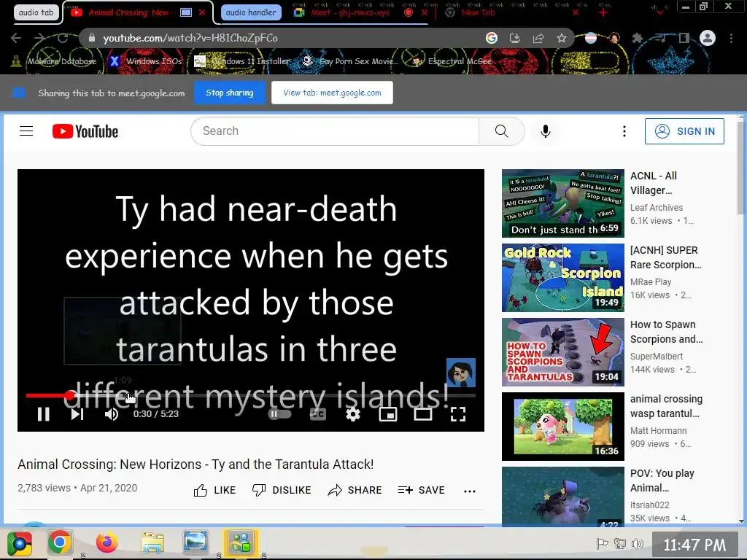Open the Gold Rock Scorpion Island thumbnail
This screenshot has width=747, height=560.
coord(563,278)
